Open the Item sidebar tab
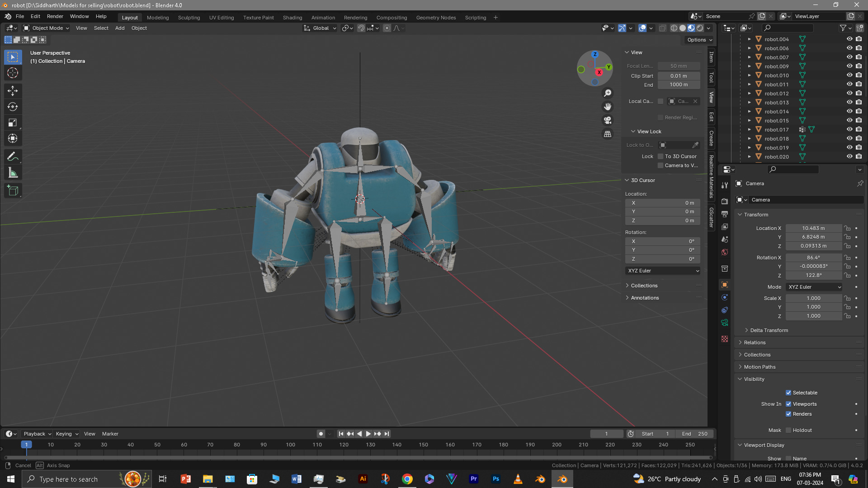The height and width of the screenshot is (488, 868). tap(711, 57)
